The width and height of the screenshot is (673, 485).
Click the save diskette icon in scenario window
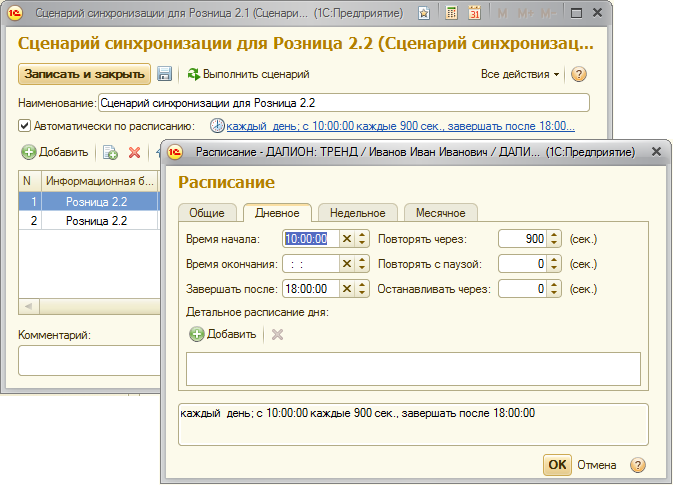coord(164,74)
